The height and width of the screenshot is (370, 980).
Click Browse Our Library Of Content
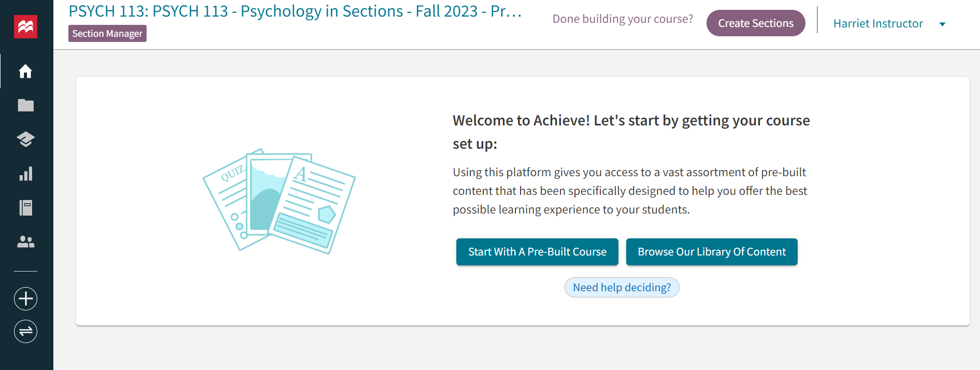point(711,252)
